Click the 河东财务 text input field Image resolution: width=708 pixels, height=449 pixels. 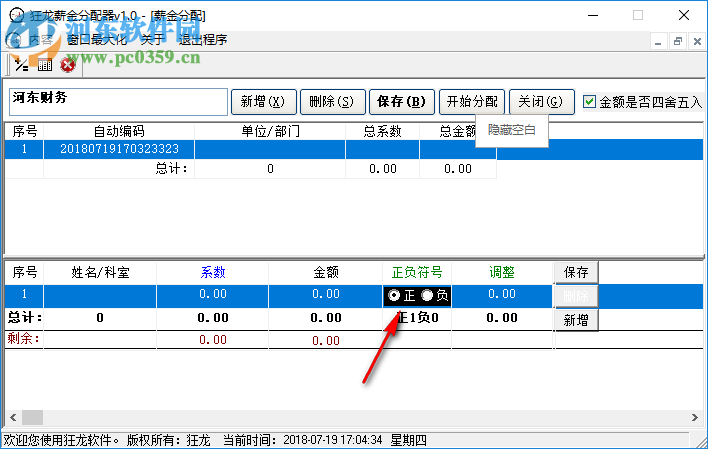point(118,102)
